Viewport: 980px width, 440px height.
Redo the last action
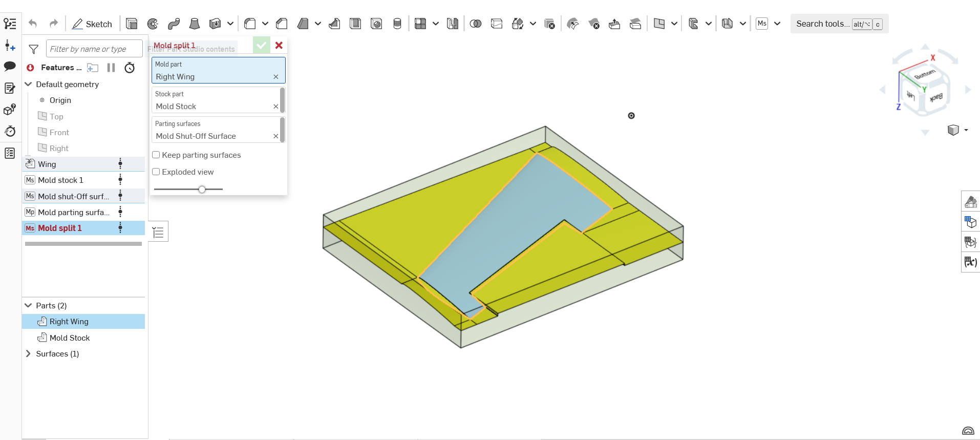54,24
